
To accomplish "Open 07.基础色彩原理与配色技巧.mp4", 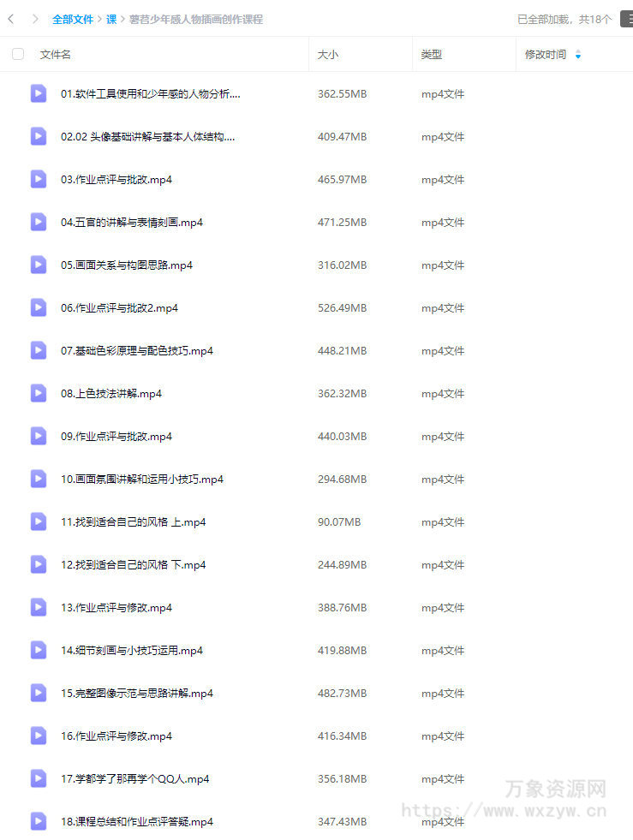I will click(x=137, y=351).
